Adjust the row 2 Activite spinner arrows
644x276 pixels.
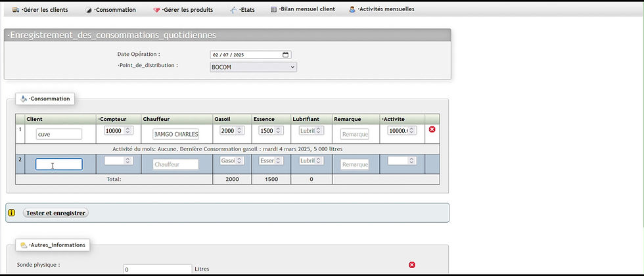[411, 160]
